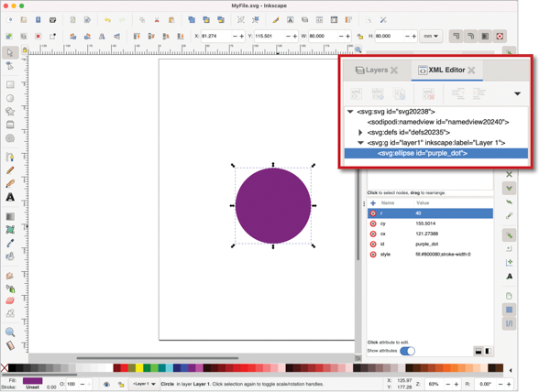Viewport: 550px width, 392px height.
Task: Click the Print document icon
Action: click(x=52, y=20)
